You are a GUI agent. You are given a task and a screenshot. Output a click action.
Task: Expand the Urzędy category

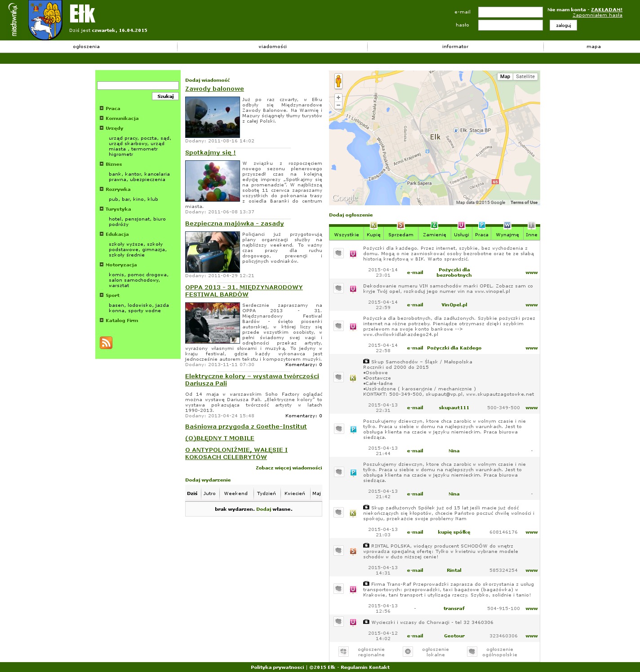(x=102, y=128)
